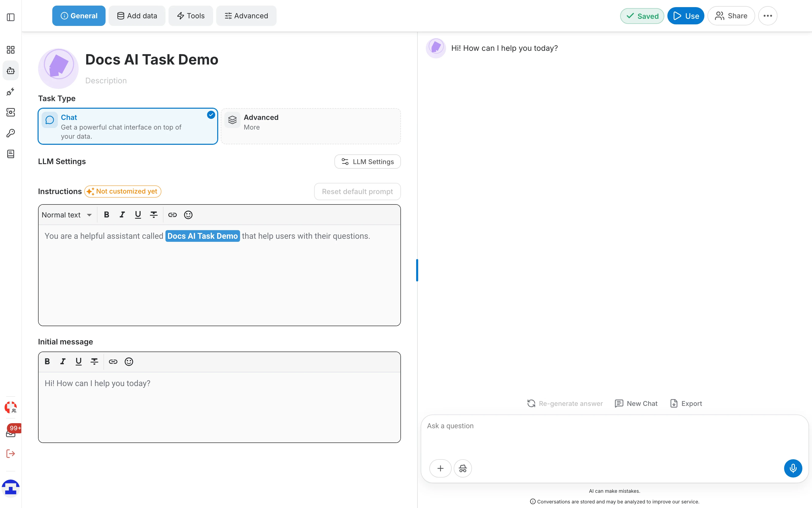The image size is (812, 508).
Task: Open the plug integrations icon in sidebar
Action: coord(11,91)
